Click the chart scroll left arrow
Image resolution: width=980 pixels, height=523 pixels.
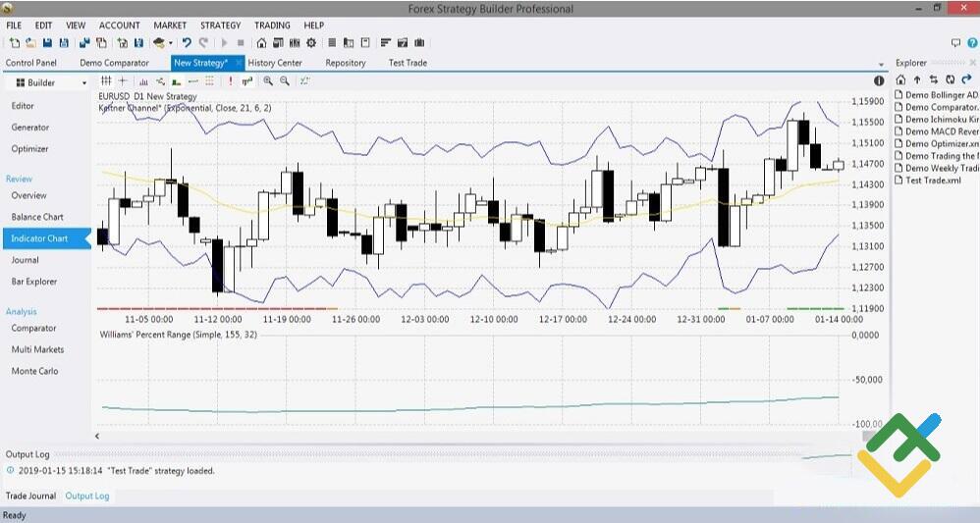(x=97, y=436)
